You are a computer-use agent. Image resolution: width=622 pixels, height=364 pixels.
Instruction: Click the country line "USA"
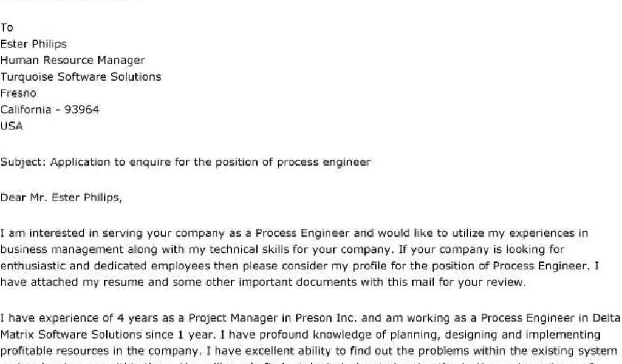coord(12,126)
